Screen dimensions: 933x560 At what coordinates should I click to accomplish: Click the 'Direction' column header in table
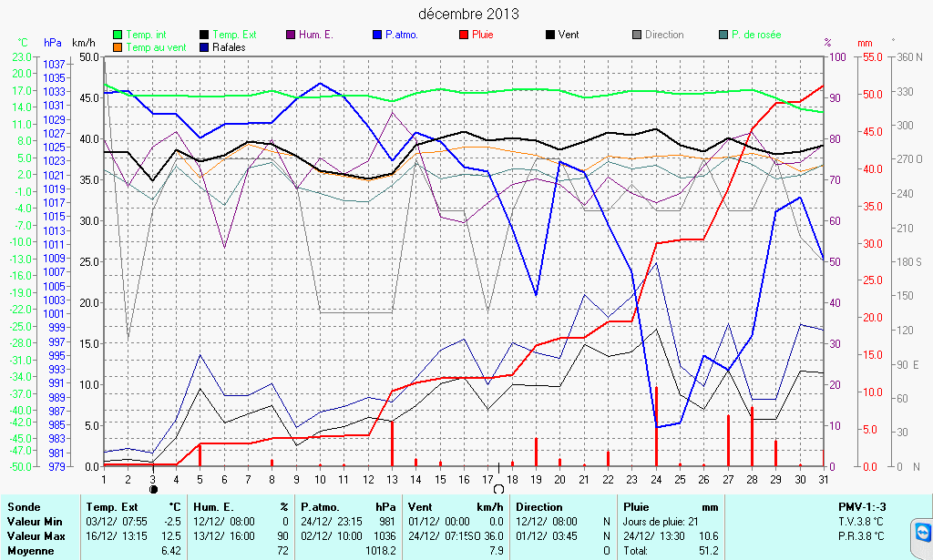click(x=539, y=507)
